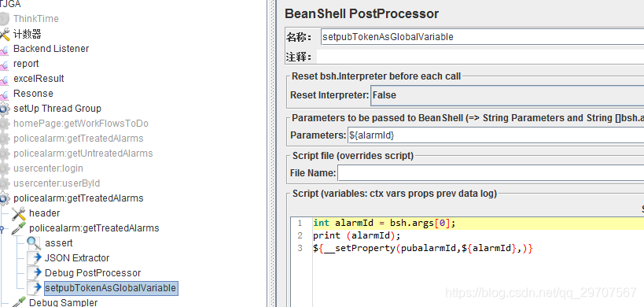Select usercenter:login tree node
This screenshot has height=307, width=644.
(48, 168)
